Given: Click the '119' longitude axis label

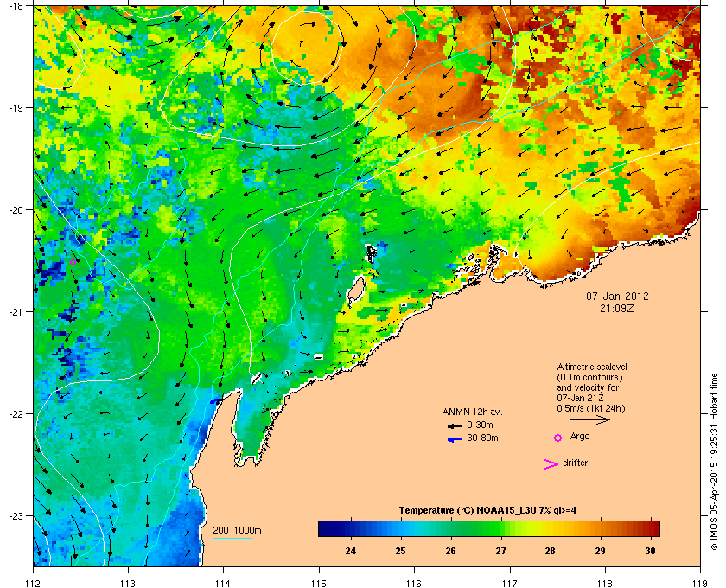Looking at the screenshot, I should click(x=700, y=583).
